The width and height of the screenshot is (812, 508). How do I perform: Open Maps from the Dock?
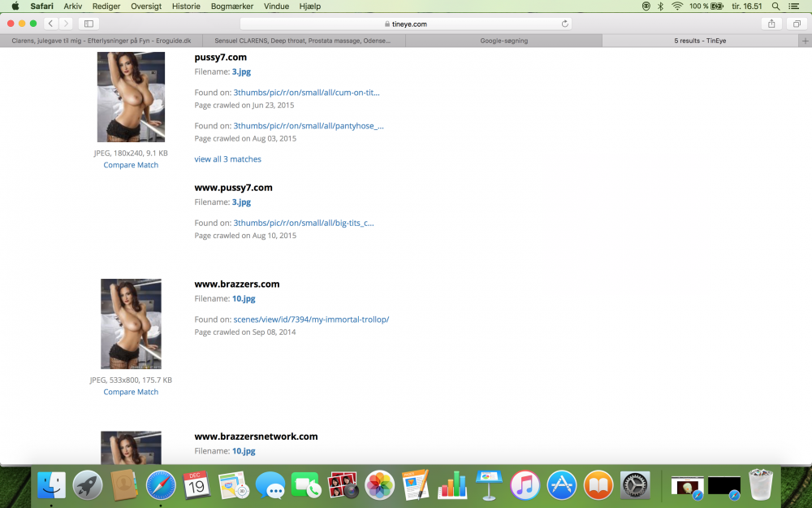(234, 486)
